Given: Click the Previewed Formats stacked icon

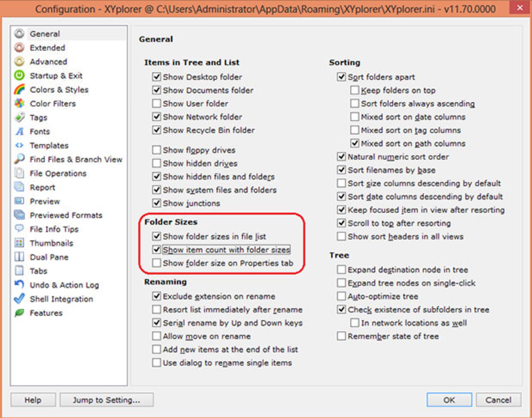Looking at the screenshot, I should (x=19, y=215).
